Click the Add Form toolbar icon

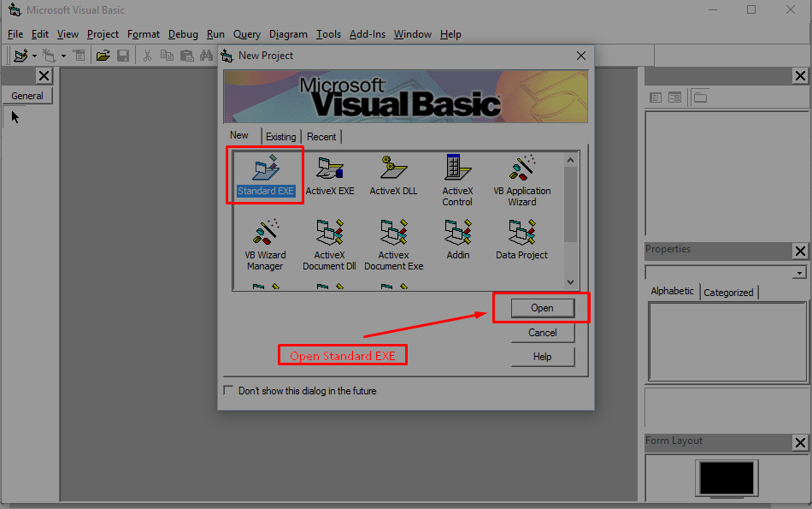click(x=50, y=56)
